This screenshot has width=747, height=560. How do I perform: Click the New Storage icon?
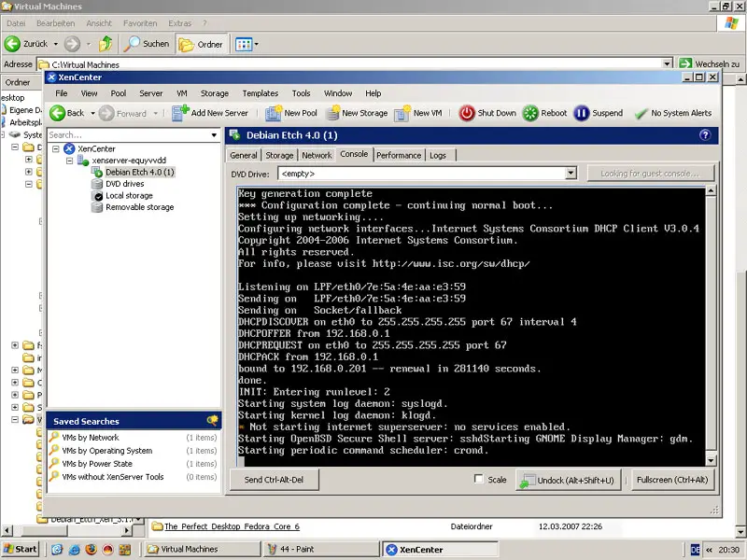[332, 113]
